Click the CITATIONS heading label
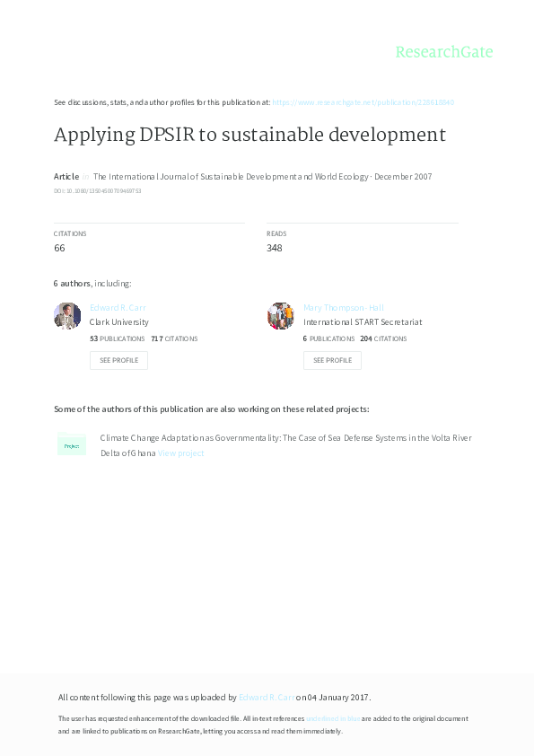This screenshot has width=534, height=756. [70, 233]
